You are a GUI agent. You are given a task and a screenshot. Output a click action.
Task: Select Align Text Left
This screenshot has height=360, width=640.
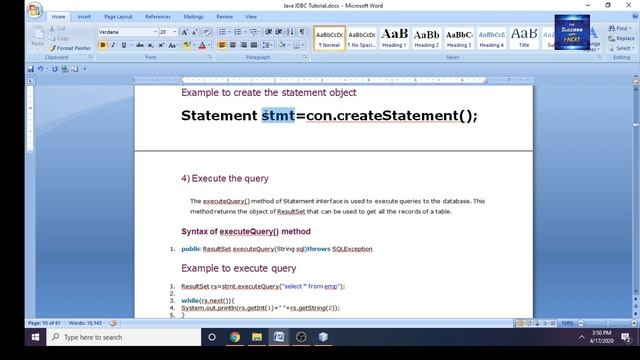point(222,45)
